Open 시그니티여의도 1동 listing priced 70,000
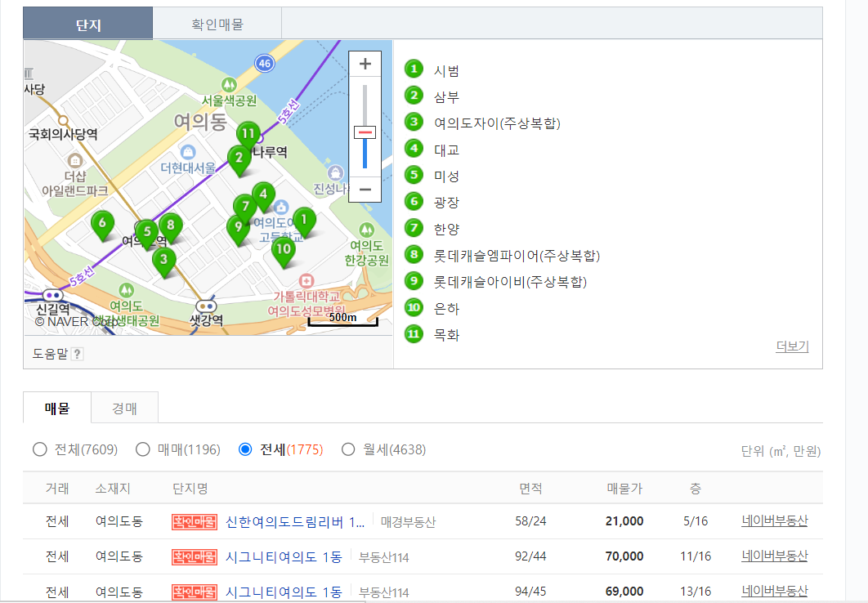 [284, 557]
